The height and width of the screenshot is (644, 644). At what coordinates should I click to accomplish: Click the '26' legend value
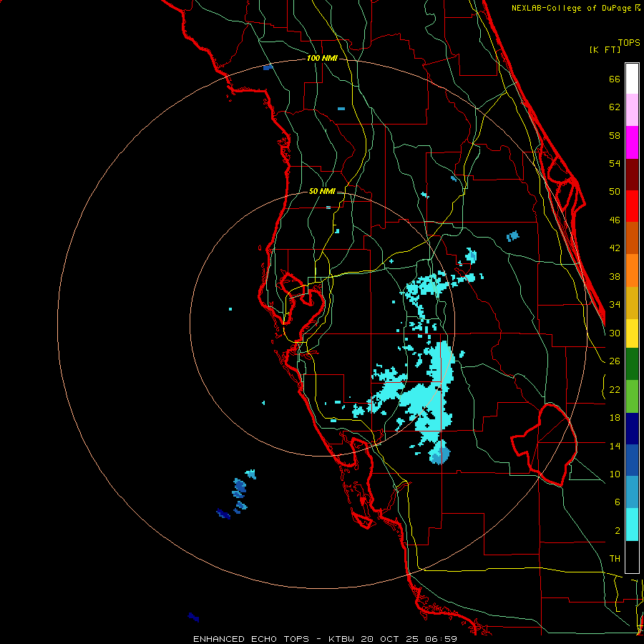point(615,361)
